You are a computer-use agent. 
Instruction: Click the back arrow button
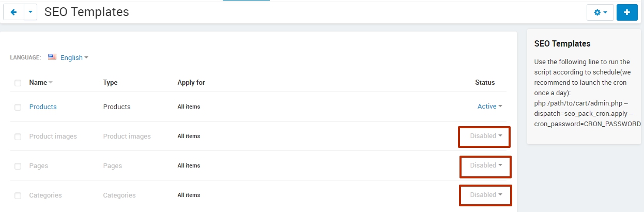pyautogui.click(x=13, y=12)
